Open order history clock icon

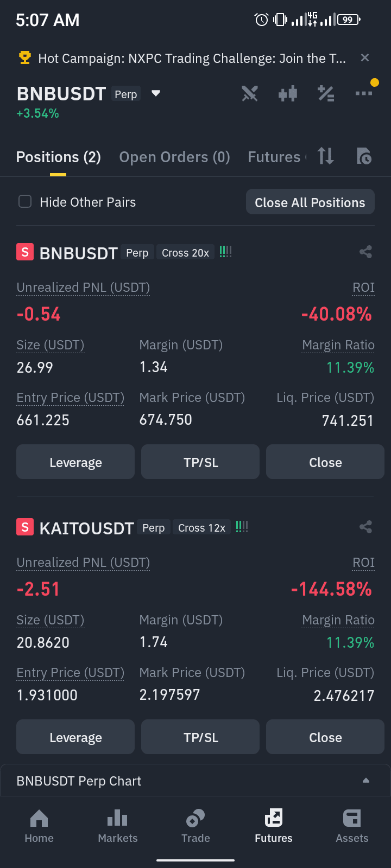pos(363,156)
